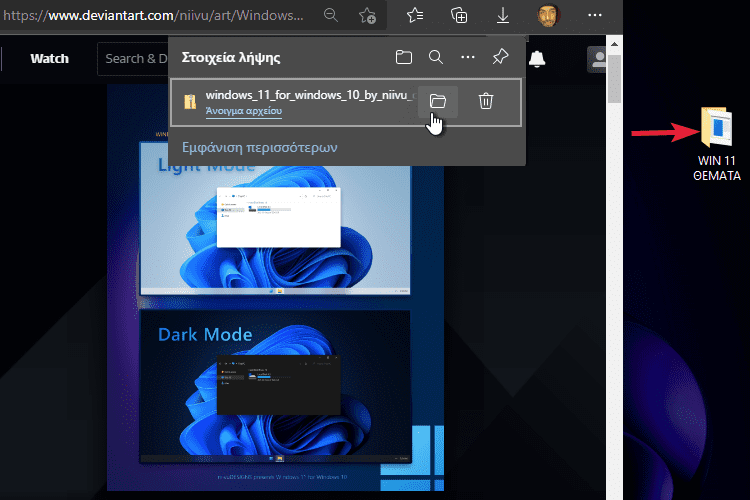Open the Edge settings and more menu
The image size is (750, 500).
click(x=595, y=15)
